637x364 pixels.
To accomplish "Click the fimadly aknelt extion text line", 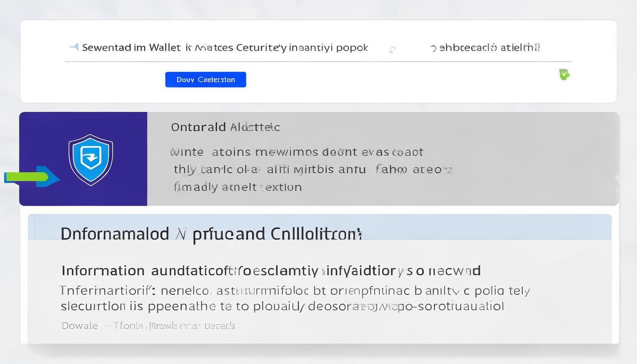I will 237,187.
